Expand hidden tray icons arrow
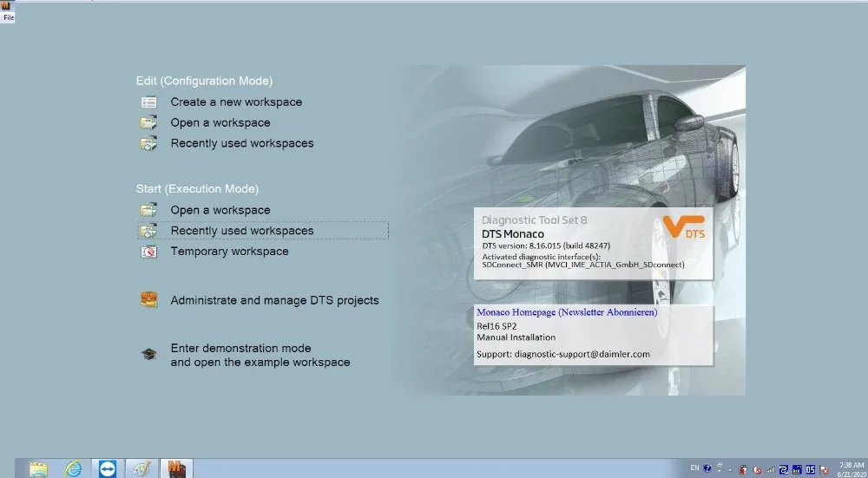The height and width of the screenshot is (478, 868). tap(730, 470)
